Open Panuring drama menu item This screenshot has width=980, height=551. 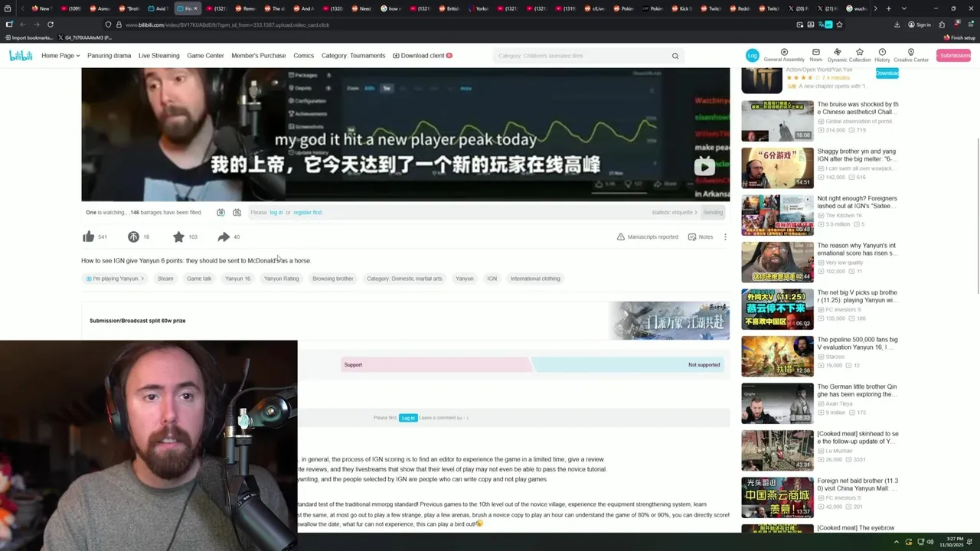(109, 55)
